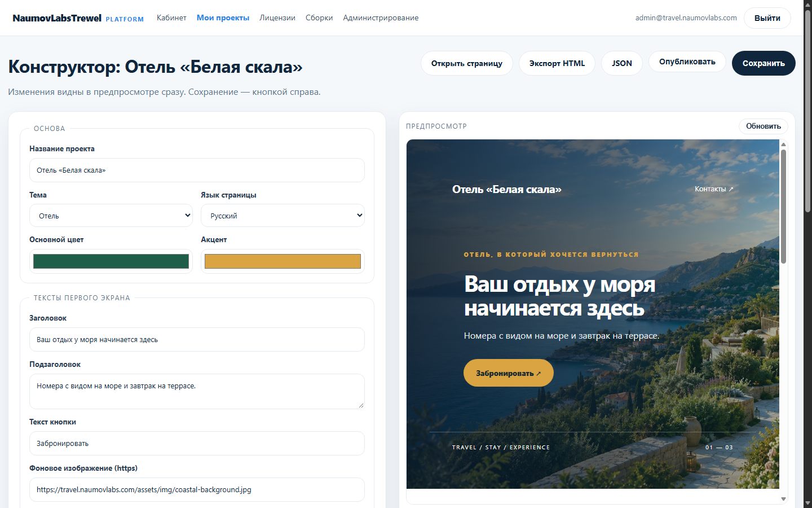Image resolution: width=812 pixels, height=508 pixels.
Task: Save changes with the Сохранить button
Action: tap(764, 63)
